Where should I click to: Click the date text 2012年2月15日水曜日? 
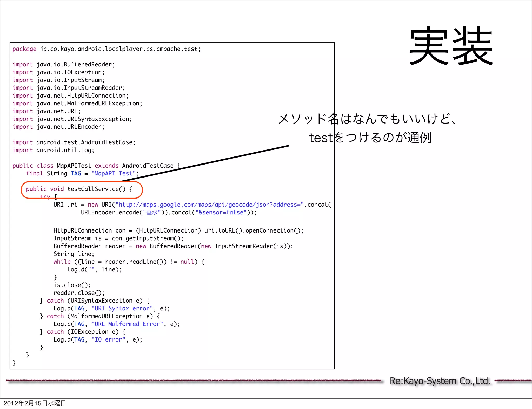coord(35,403)
